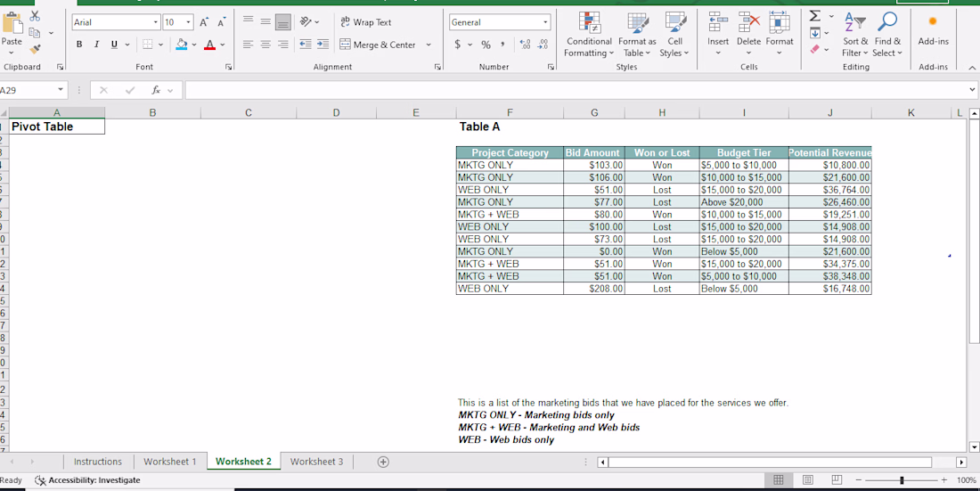Apply the Fill Color bucket
Viewport: 980px width, 491px height.
click(182, 45)
